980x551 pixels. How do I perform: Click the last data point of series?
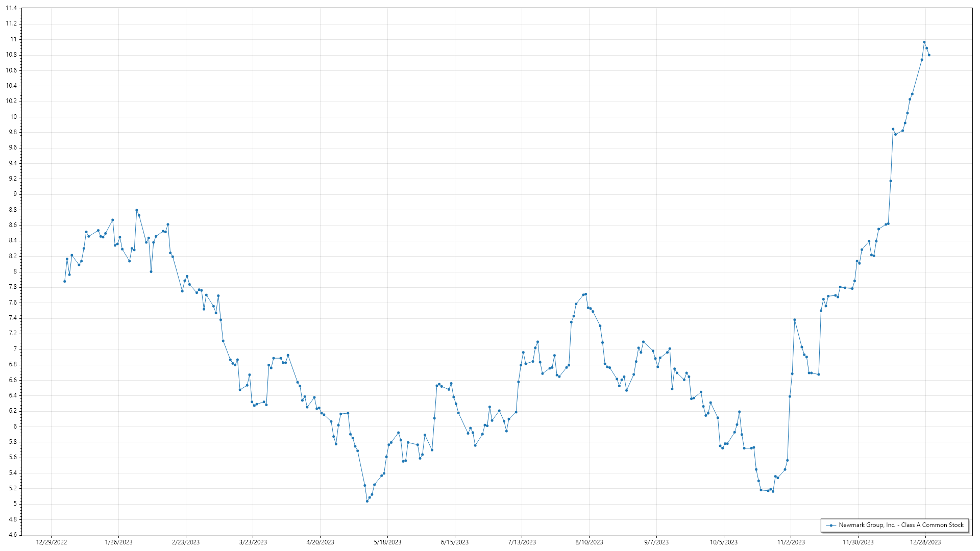[x=929, y=55]
